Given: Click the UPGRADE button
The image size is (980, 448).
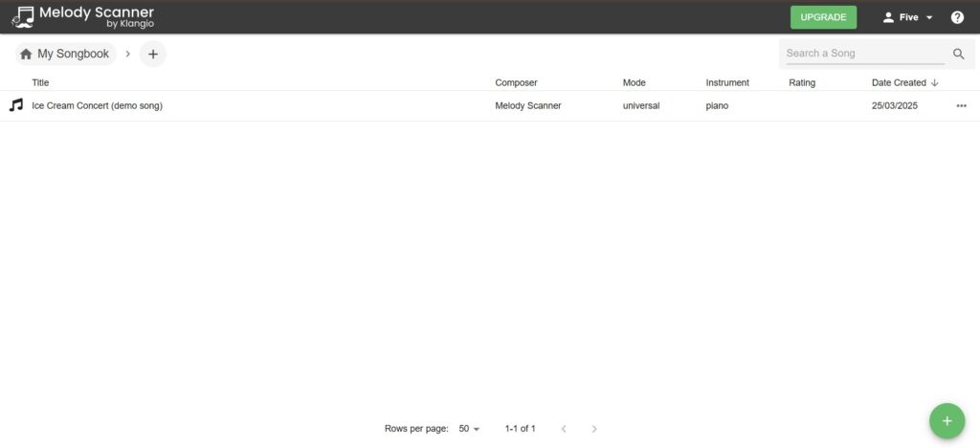Looking at the screenshot, I should 823,17.
